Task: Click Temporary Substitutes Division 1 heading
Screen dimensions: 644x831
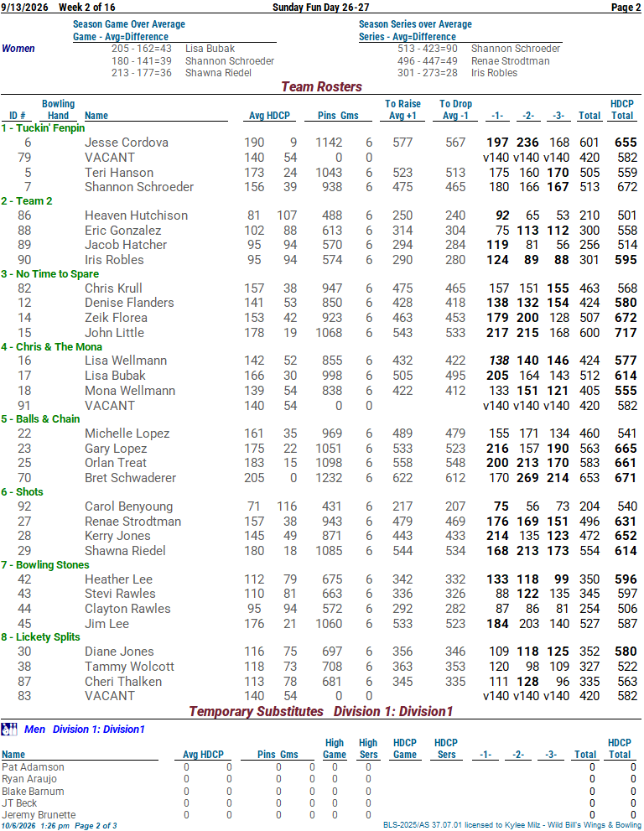Action: (321, 711)
